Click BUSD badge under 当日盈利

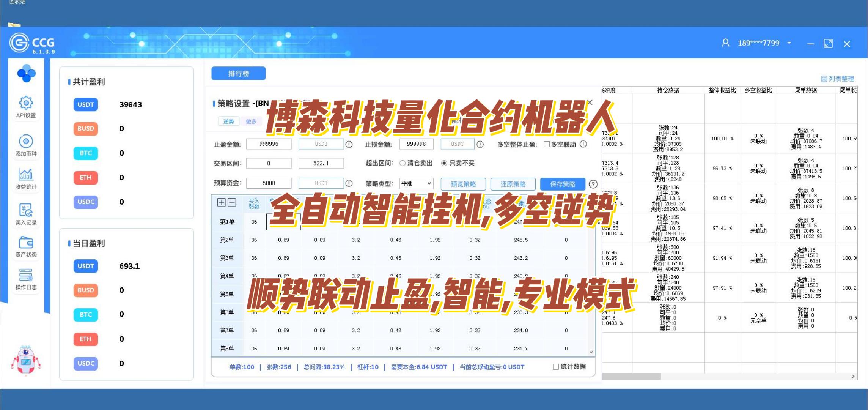[86, 290]
